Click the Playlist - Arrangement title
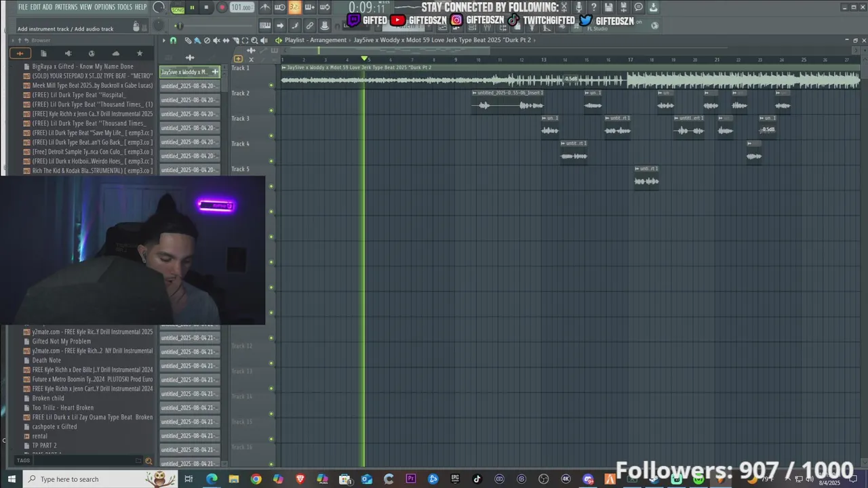 click(x=315, y=40)
